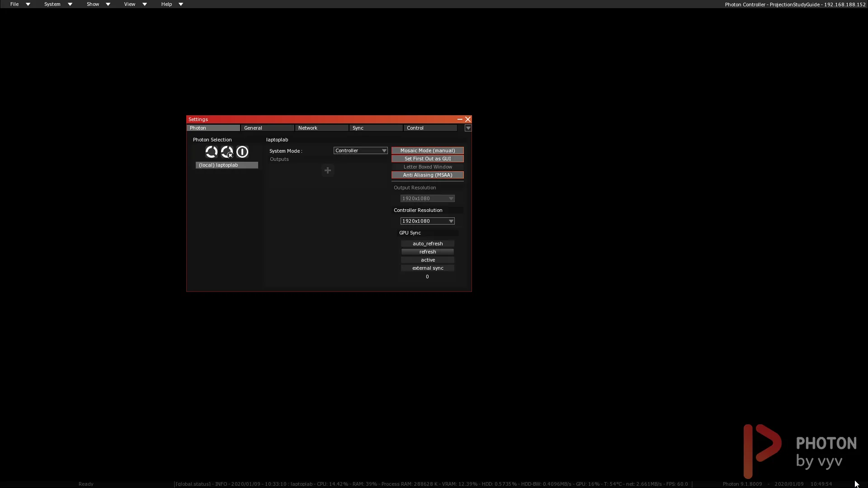
Task: Click the Photon version 9.1.8009 text
Action: [742, 484]
